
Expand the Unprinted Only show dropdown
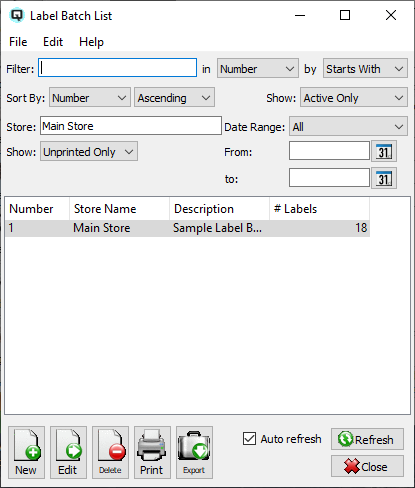(89, 152)
